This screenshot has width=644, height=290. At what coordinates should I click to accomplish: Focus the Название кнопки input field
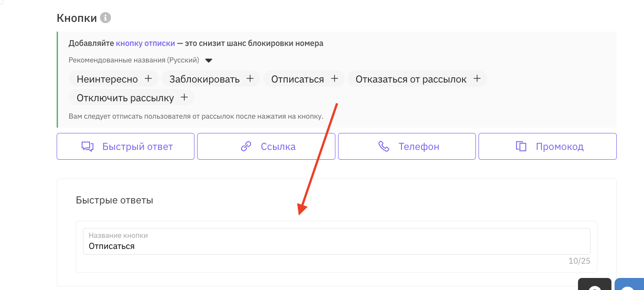coord(337,241)
